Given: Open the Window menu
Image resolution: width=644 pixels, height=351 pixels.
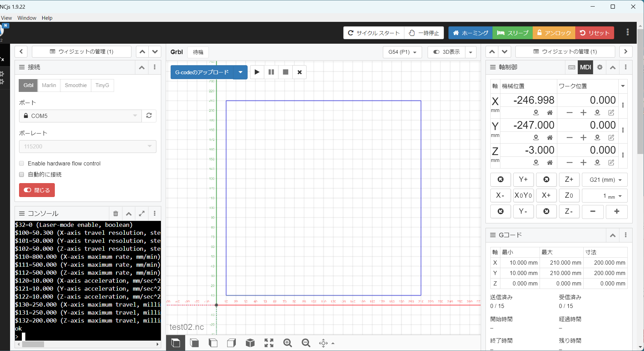Looking at the screenshot, I should [27, 18].
